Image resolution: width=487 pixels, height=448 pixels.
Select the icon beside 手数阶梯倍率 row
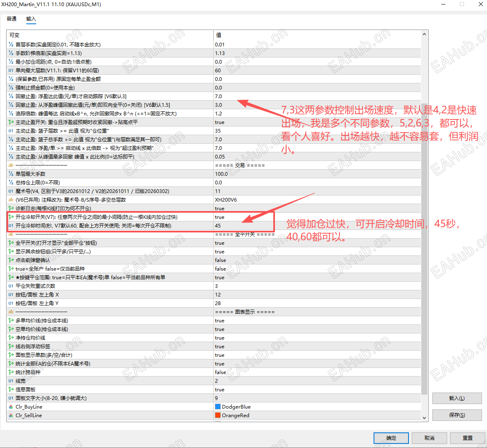coord(11,53)
